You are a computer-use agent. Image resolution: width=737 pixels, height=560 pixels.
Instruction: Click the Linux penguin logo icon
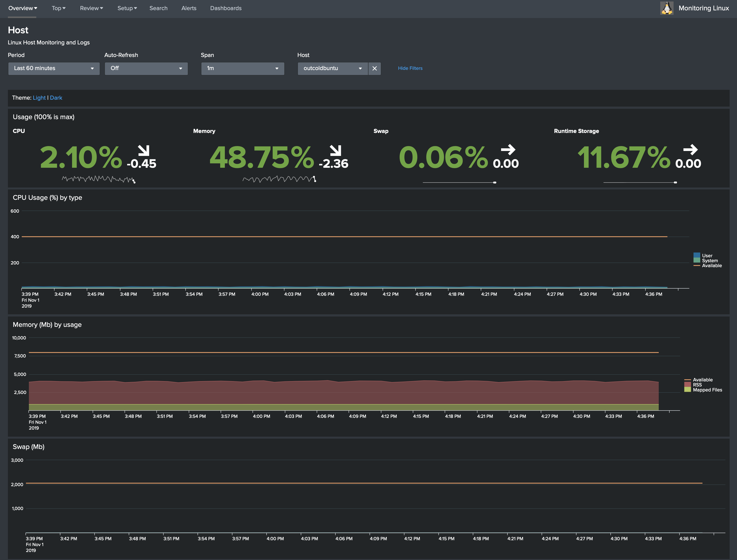(666, 8)
